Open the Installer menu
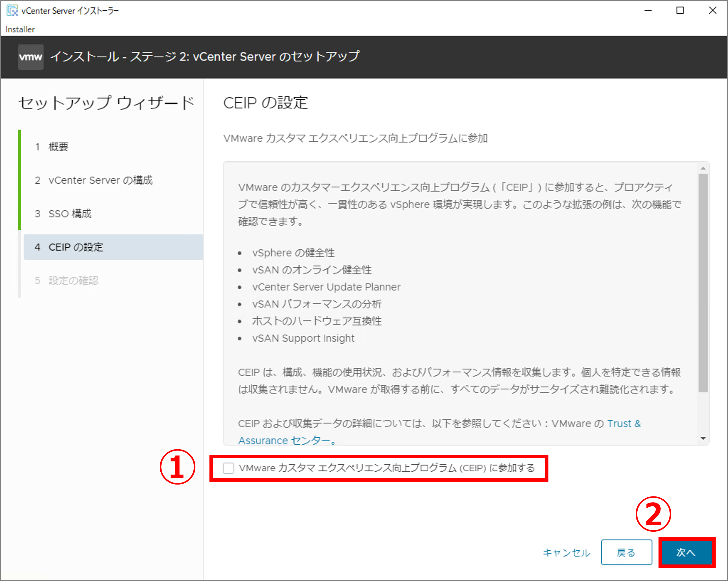The width and height of the screenshot is (728, 581). [x=20, y=29]
